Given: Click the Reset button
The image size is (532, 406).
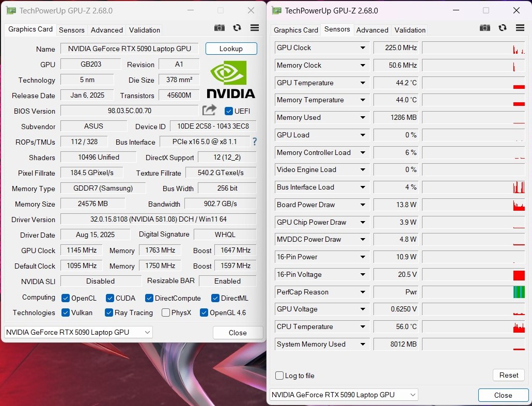Looking at the screenshot, I should tap(509, 375).
